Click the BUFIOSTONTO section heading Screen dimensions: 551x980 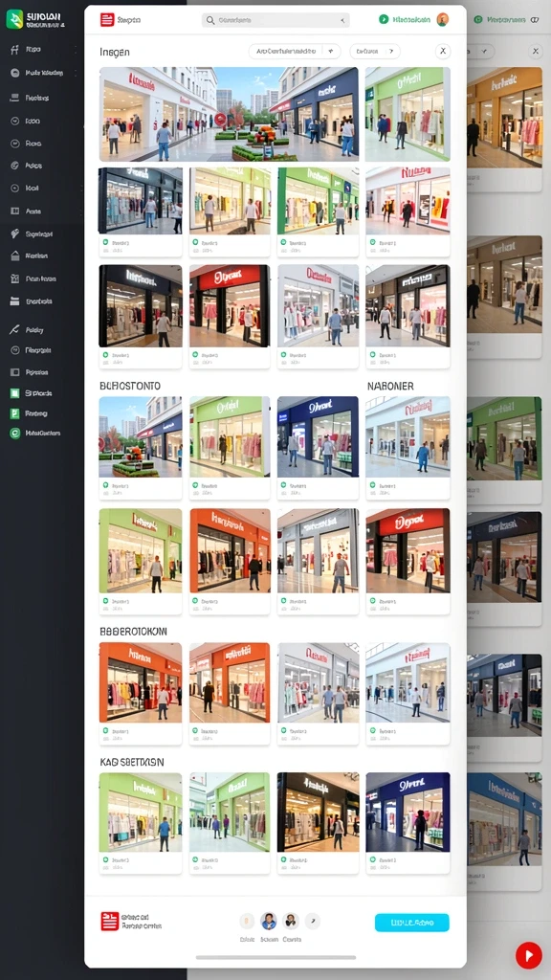point(130,387)
